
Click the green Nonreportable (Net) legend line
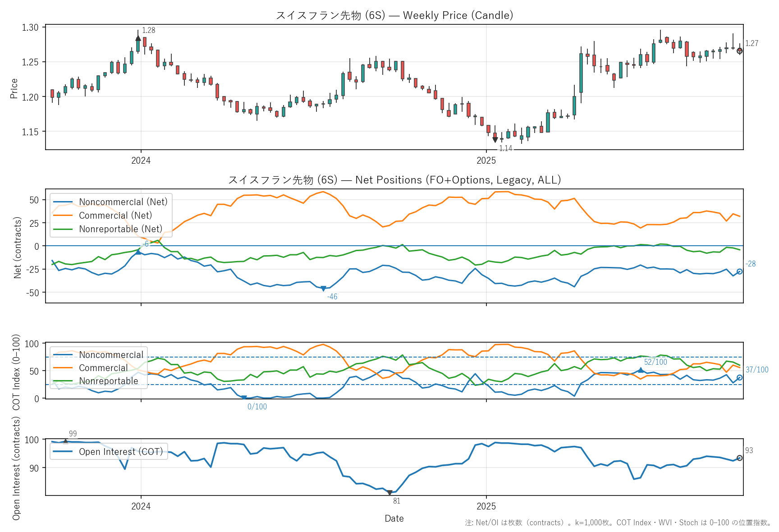tap(63, 229)
